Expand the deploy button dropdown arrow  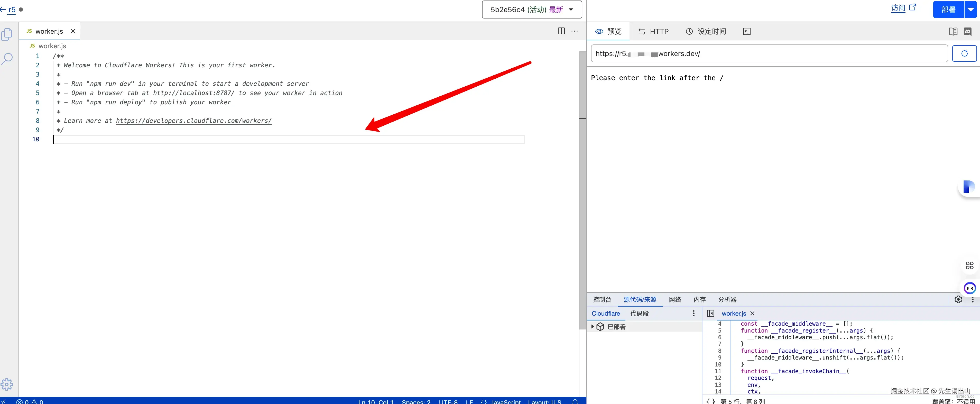click(x=970, y=10)
